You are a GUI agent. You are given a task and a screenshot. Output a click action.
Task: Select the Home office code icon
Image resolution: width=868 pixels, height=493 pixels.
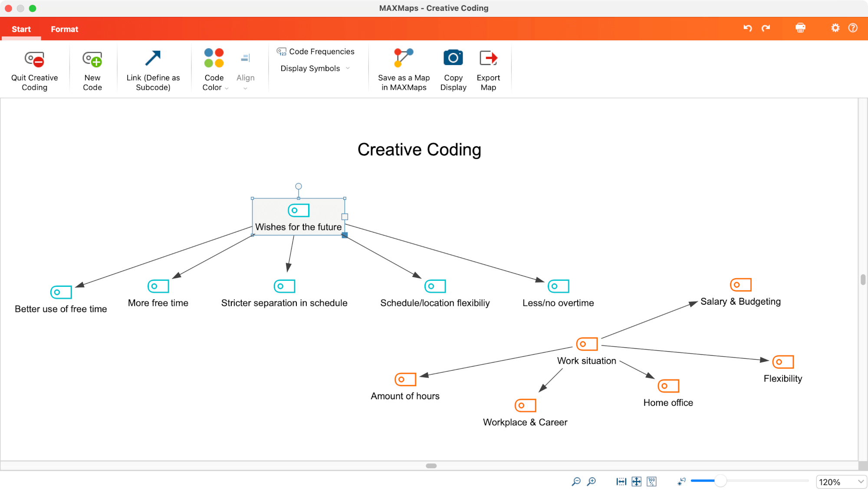pos(669,386)
